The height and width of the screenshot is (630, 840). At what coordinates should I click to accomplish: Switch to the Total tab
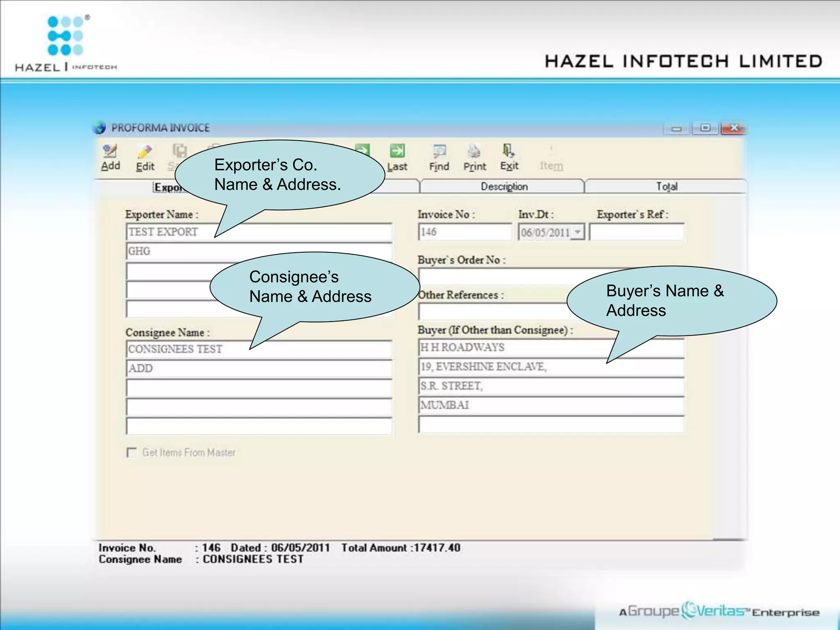pos(667,187)
